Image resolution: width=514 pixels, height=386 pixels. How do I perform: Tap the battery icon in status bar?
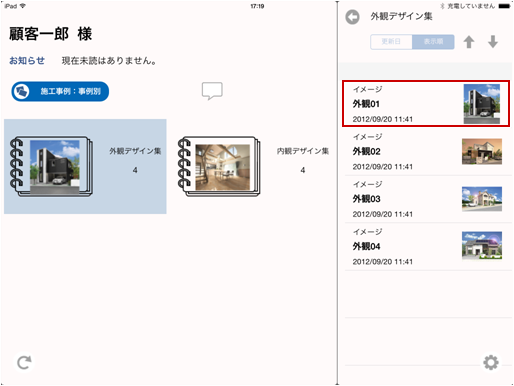pyautogui.click(x=504, y=6)
